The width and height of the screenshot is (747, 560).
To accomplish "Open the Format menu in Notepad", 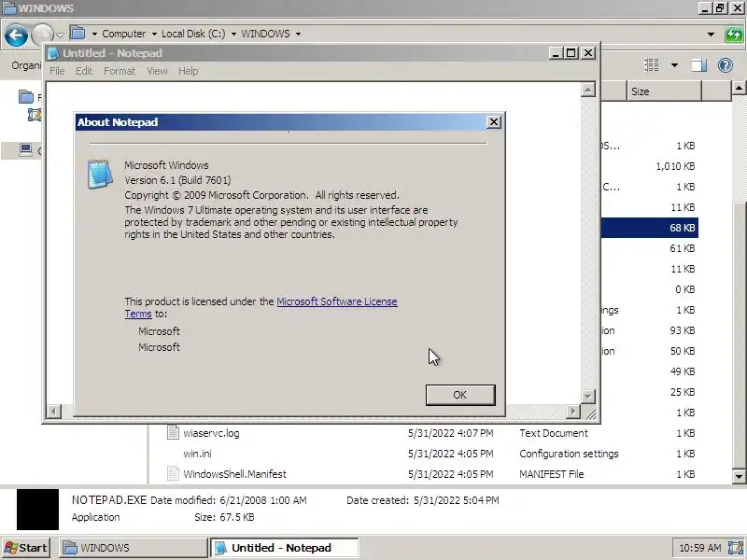I will click(x=120, y=71).
